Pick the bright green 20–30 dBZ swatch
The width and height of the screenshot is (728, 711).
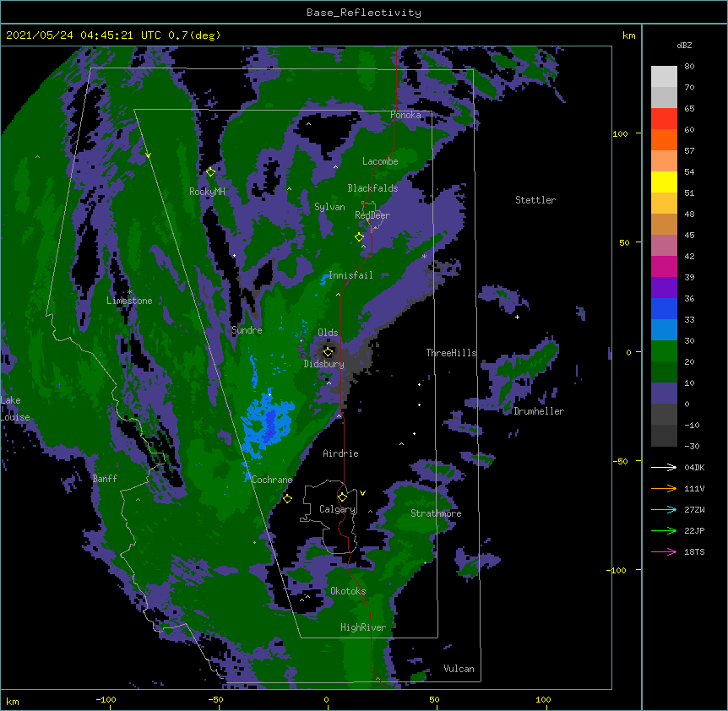tap(664, 351)
